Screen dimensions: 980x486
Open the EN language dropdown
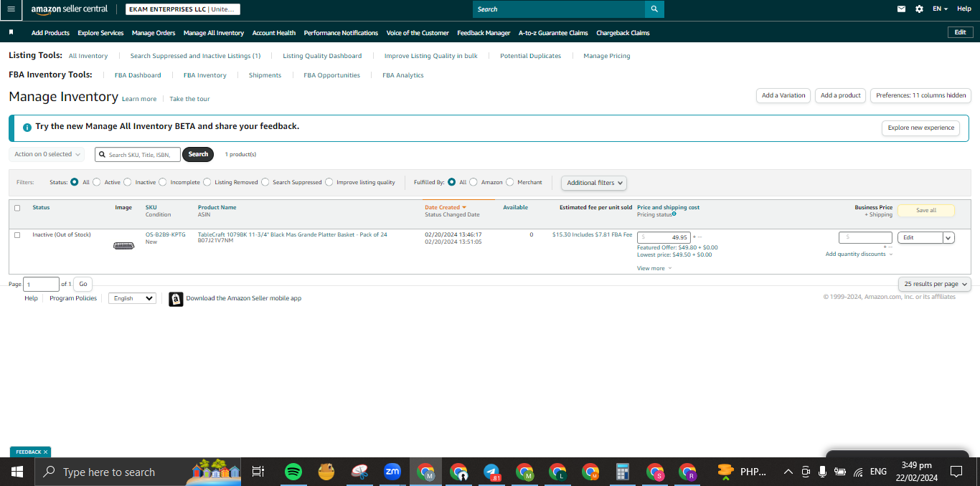(940, 9)
